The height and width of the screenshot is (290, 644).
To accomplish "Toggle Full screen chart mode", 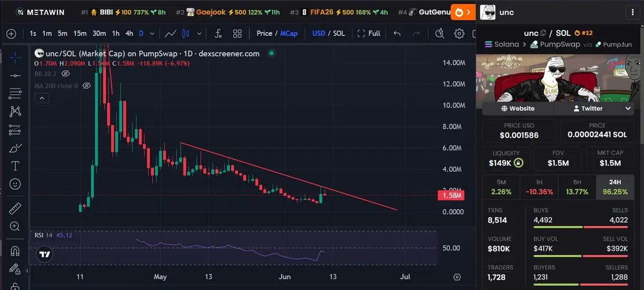I will [x=369, y=33].
